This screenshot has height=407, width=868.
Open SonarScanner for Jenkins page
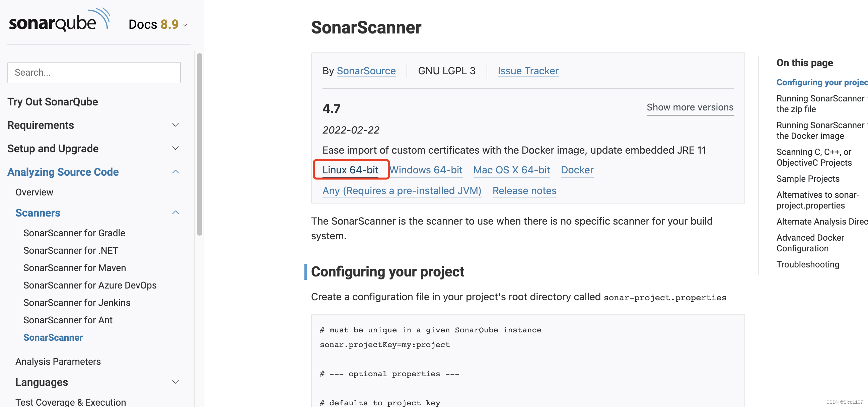click(x=77, y=303)
